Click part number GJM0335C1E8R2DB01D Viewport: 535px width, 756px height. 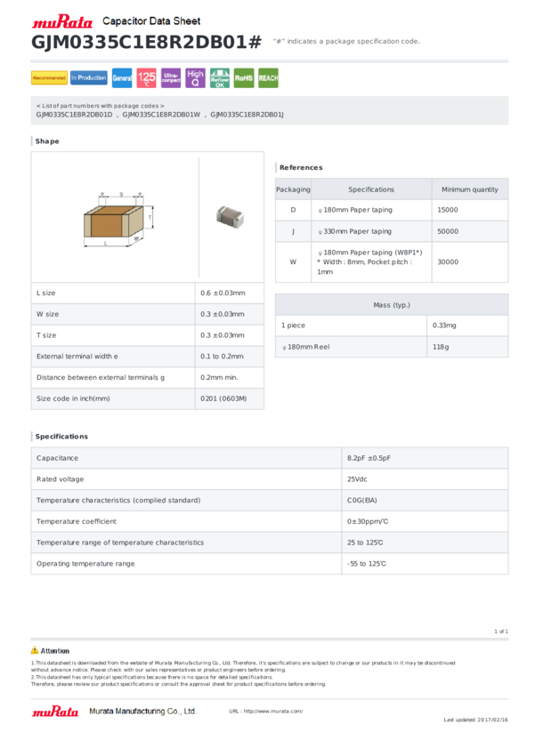coord(74,115)
